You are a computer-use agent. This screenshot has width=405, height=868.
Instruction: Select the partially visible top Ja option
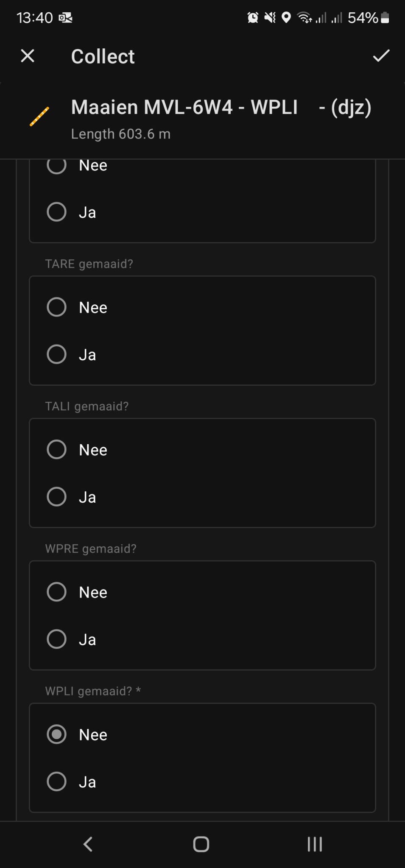pyautogui.click(x=57, y=212)
